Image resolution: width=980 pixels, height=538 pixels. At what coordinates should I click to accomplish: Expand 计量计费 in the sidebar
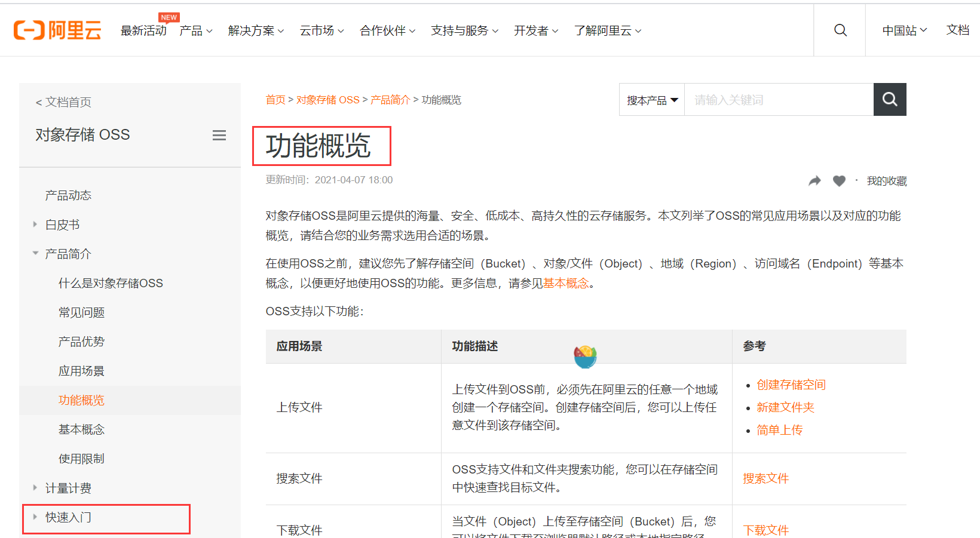pyautogui.click(x=69, y=488)
